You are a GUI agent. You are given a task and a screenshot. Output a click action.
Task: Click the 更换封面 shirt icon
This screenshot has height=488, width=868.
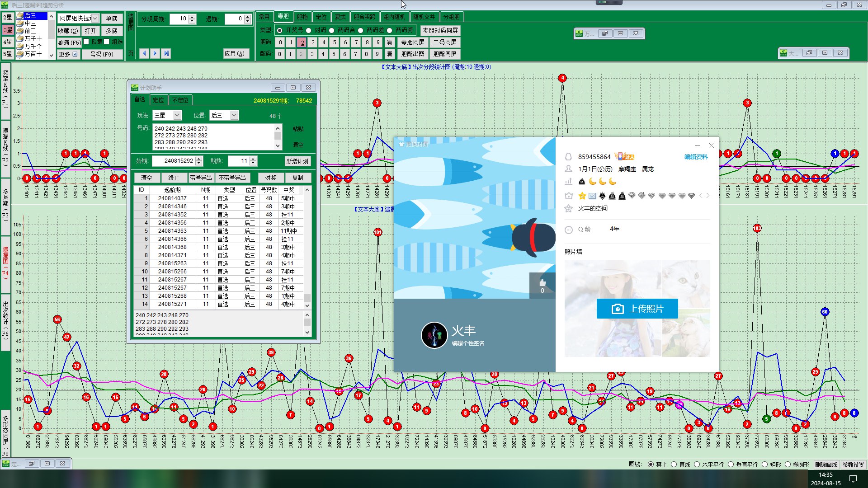401,144
